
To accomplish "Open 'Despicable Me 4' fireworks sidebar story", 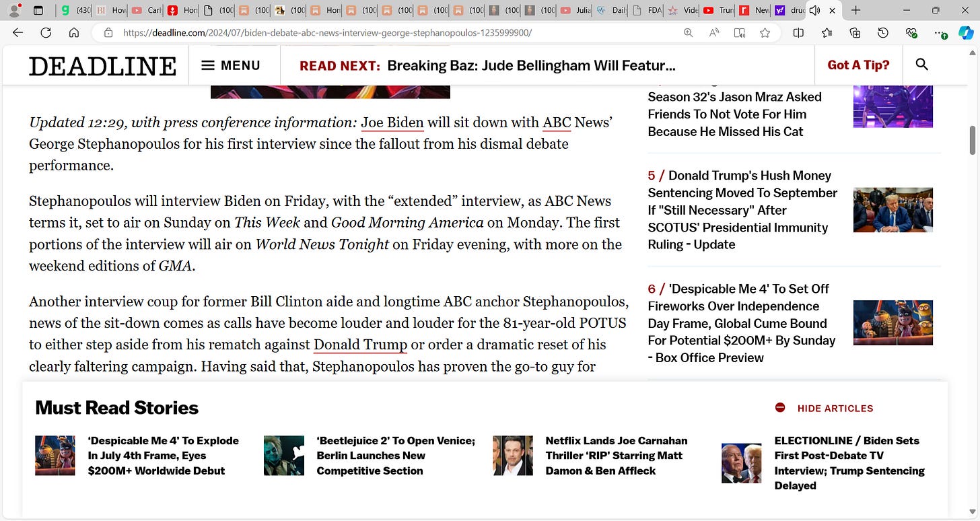I will pyautogui.click(x=742, y=323).
